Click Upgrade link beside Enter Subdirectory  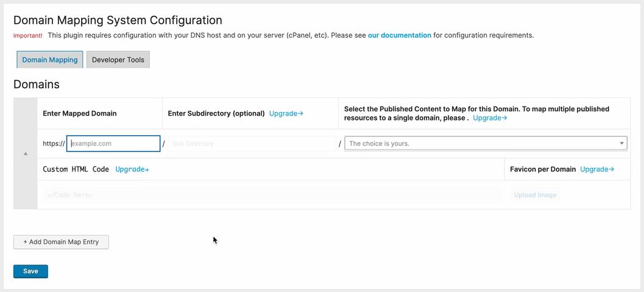click(x=286, y=114)
